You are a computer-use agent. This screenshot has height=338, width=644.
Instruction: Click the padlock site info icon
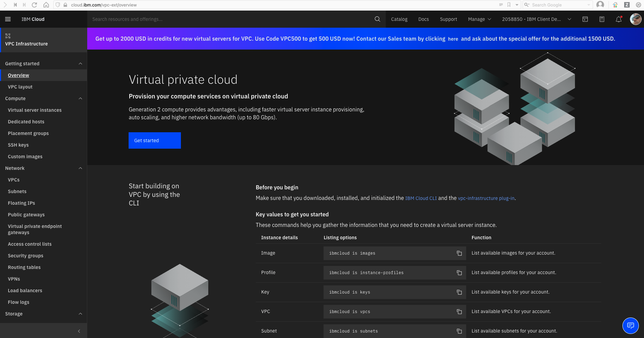(65, 5)
